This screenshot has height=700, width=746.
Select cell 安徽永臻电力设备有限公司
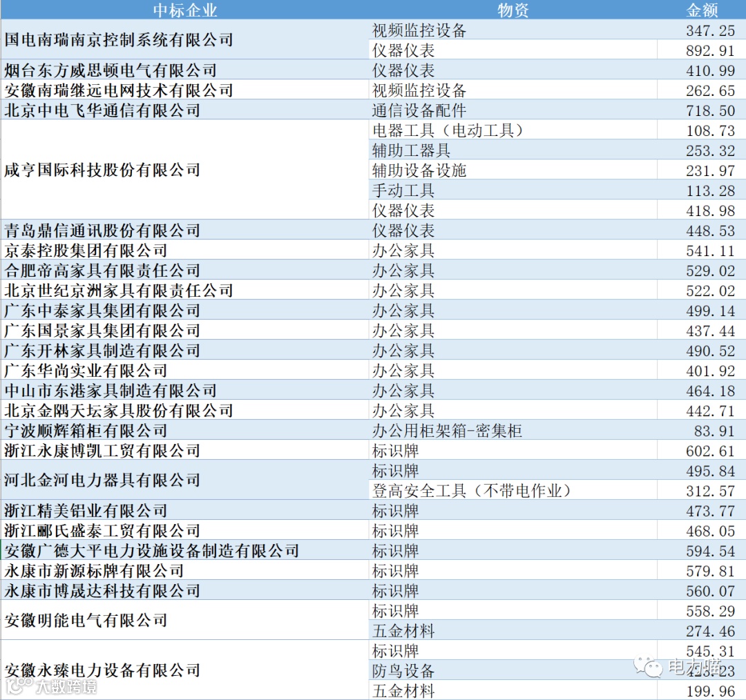184,670
